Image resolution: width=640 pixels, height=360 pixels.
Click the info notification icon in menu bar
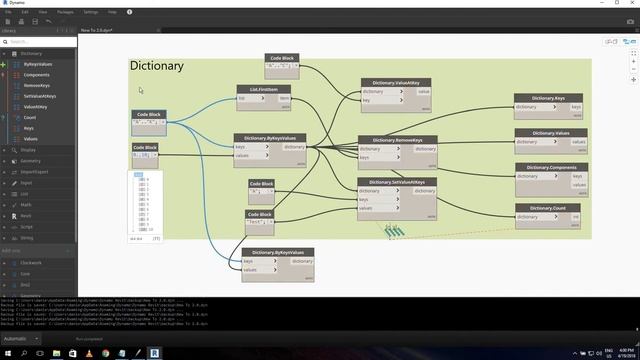click(x=129, y=12)
